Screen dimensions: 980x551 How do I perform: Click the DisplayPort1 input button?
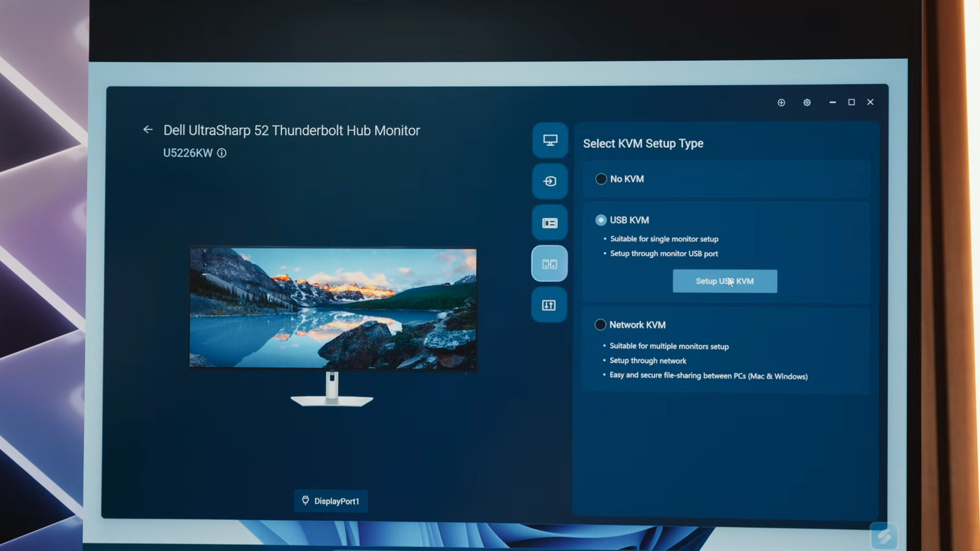tap(331, 501)
